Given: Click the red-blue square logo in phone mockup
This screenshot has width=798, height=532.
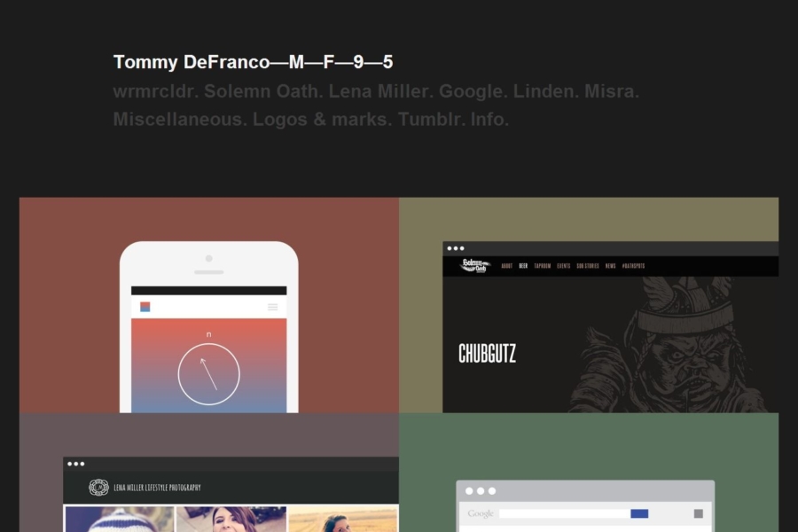Looking at the screenshot, I should [145, 307].
